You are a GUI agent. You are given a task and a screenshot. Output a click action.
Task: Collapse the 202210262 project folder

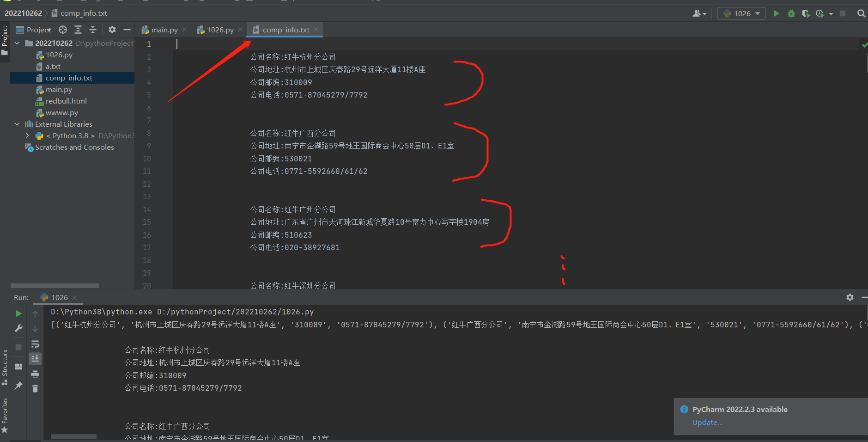(17, 43)
